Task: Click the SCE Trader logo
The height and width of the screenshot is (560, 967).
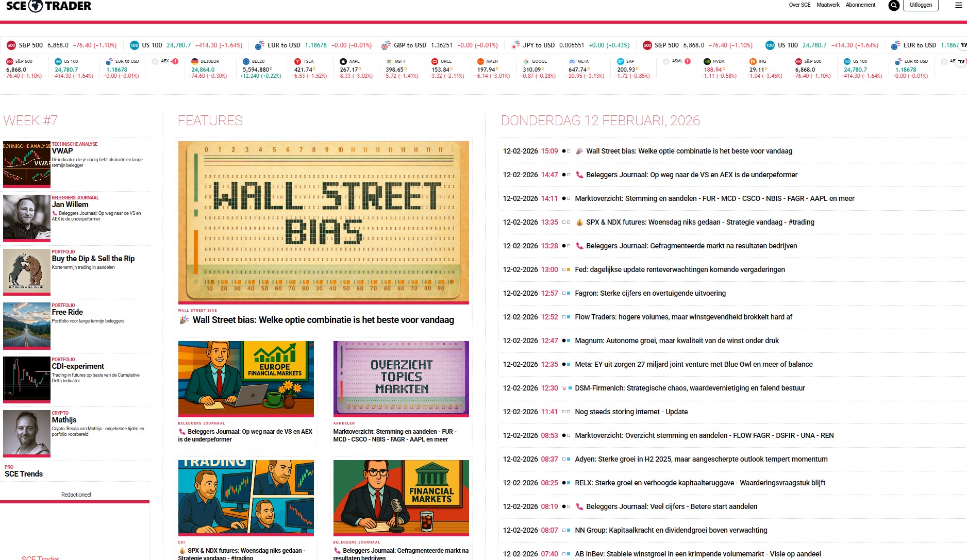Action: click(48, 6)
